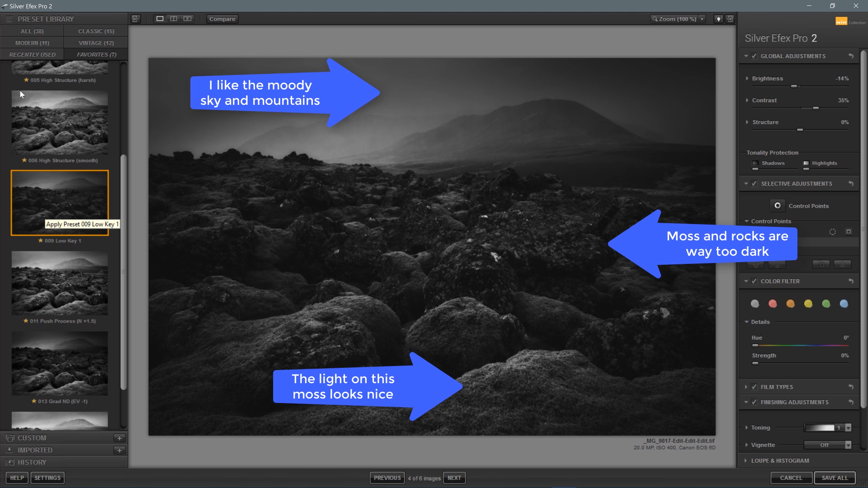Image resolution: width=868 pixels, height=488 pixels.
Task: Switch to split preview view
Action: click(x=174, y=19)
